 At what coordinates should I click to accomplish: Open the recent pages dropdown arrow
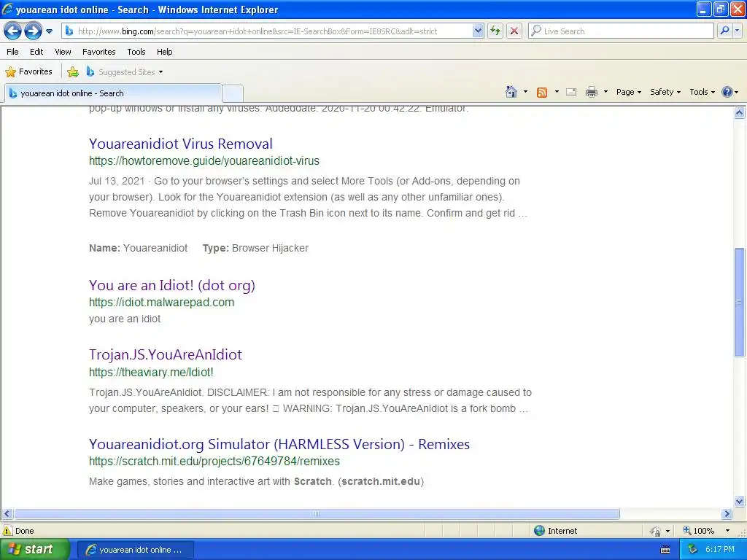pos(49,31)
